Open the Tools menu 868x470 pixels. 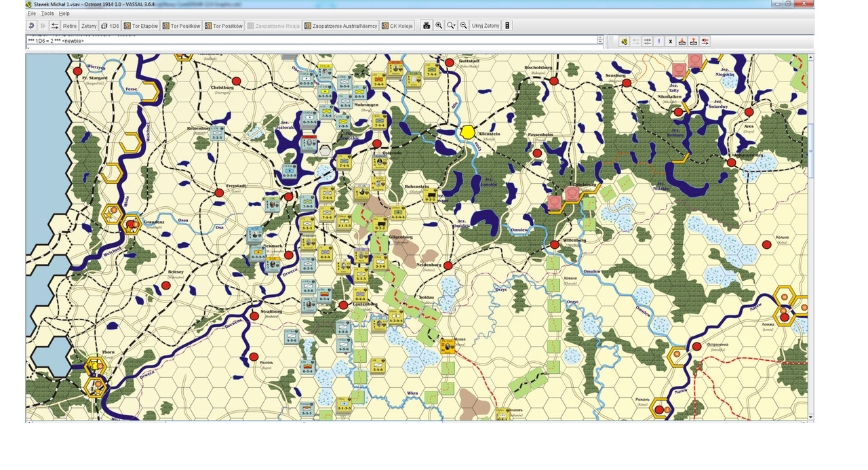[47, 14]
